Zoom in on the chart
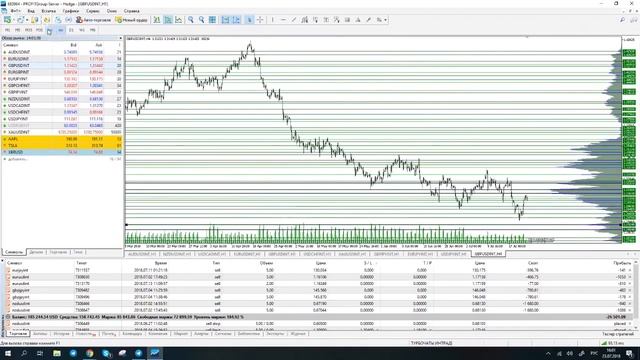 coord(191,20)
